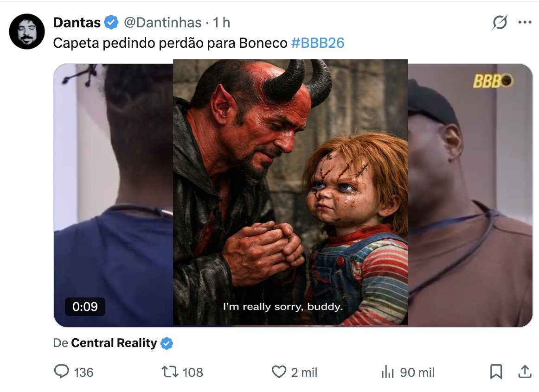Open the #BBB26 hashtag
Image resolution: width=539 pixels, height=392 pixels.
tap(318, 43)
